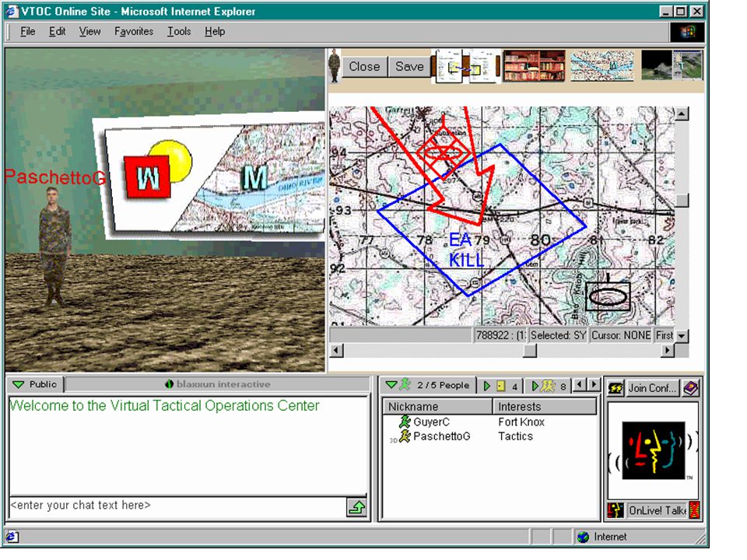
Task: Open the river map thumbnail in toolbar
Action: pyautogui.click(x=602, y=65)
